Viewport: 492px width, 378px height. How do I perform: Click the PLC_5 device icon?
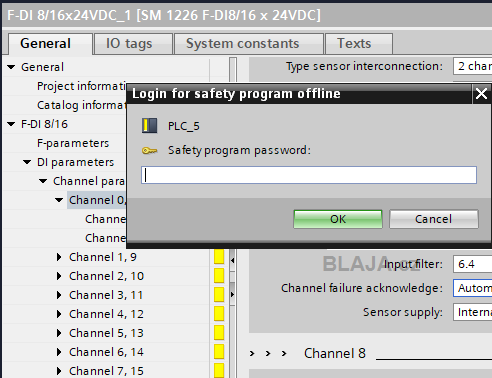(149, 126)
